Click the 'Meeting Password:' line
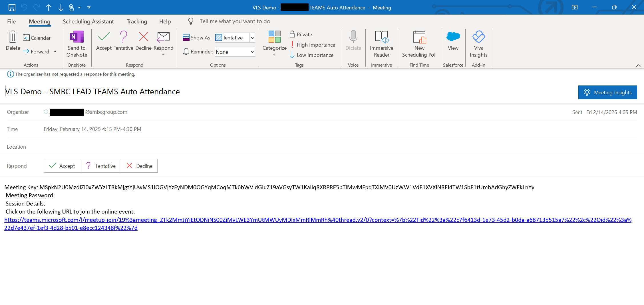Viewport: 644px width, 305px height. pos(30,195)
